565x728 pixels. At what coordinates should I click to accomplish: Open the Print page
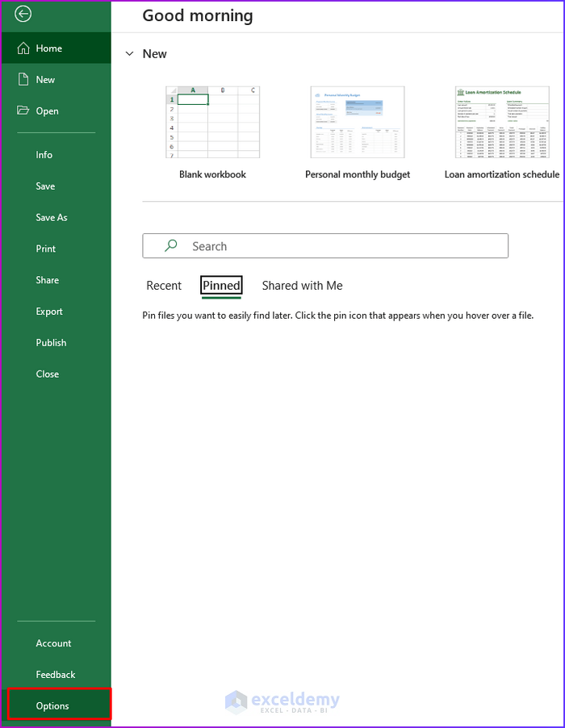[x=46, y=249]
